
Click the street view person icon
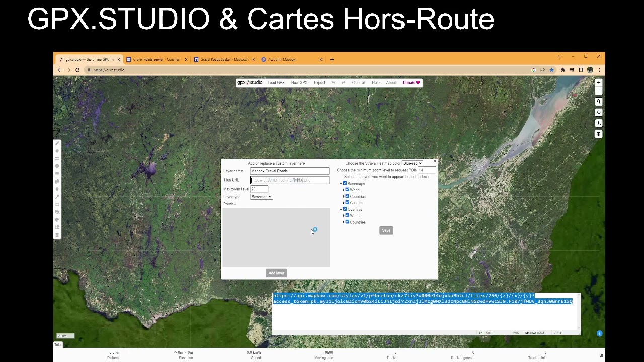(598, 123)
